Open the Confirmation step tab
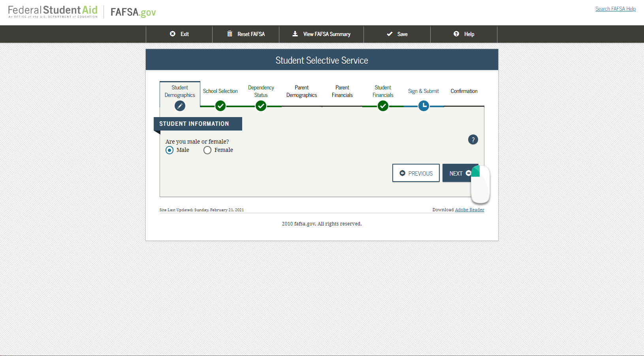This screenshot has width=644, height=356. click(464, 91)
